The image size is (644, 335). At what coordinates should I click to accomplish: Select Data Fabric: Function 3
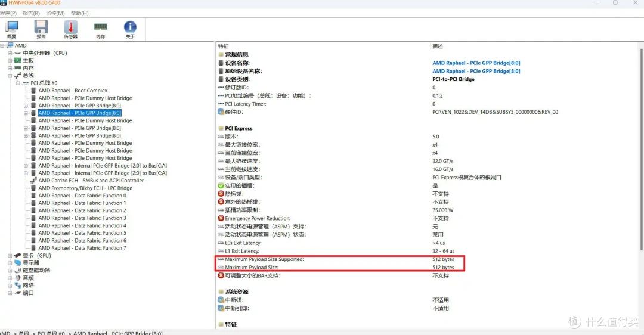[x=82, y=218]
